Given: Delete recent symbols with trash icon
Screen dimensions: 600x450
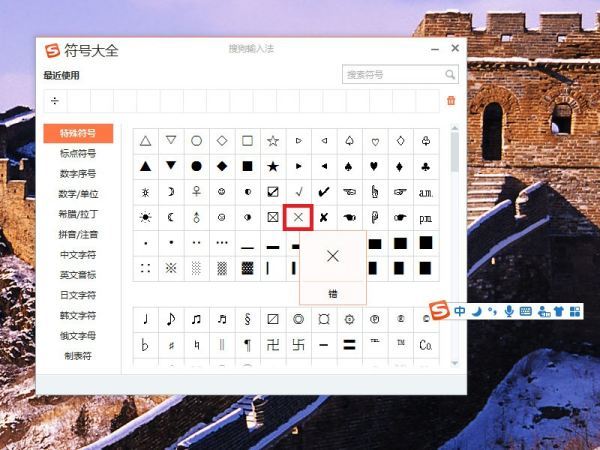Looking at the screenshot, I should pos(451,101).
